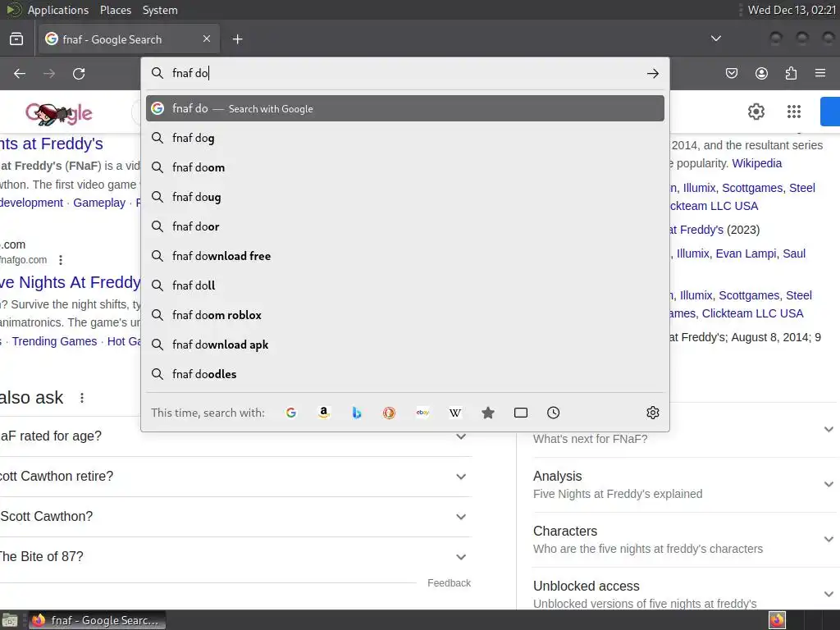Search this time with Amazon

coord(323,413)
